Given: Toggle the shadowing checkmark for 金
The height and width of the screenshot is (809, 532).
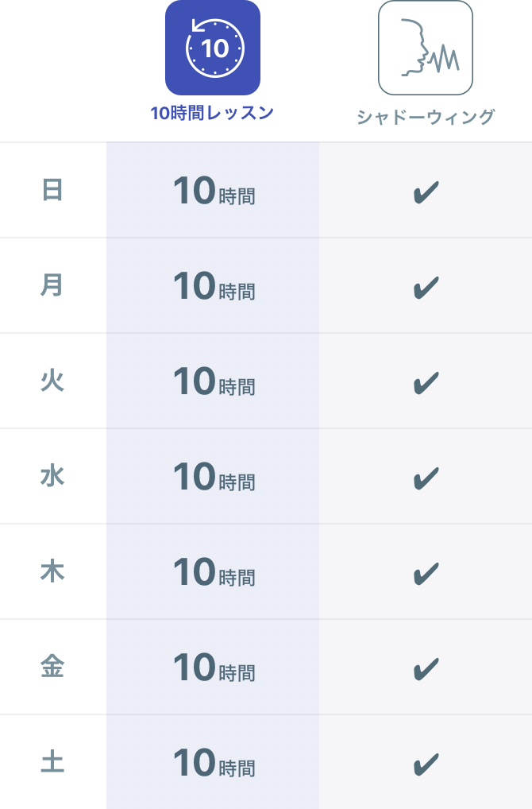Looking at the screenshot, I should (x=426, y=669).
